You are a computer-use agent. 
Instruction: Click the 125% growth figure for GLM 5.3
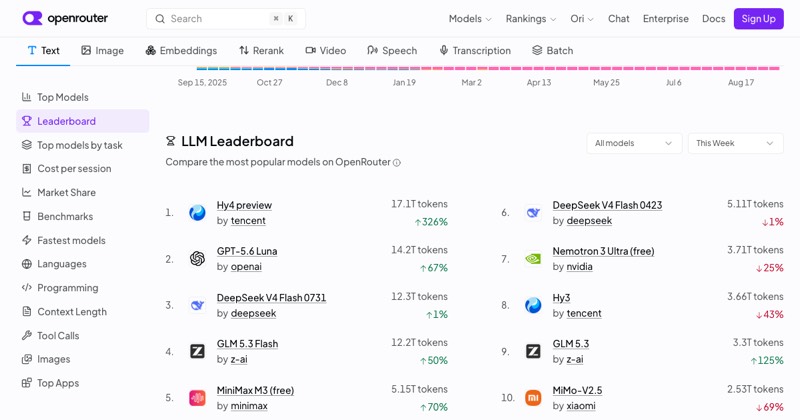(x=766, y=360)
